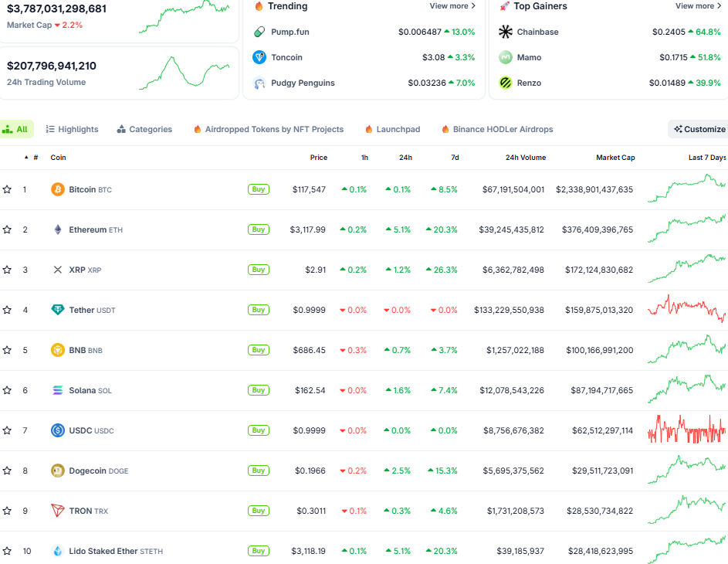728x564 pixels.
Task: Toggle the watchlist star for Tether
Action: 8,310
